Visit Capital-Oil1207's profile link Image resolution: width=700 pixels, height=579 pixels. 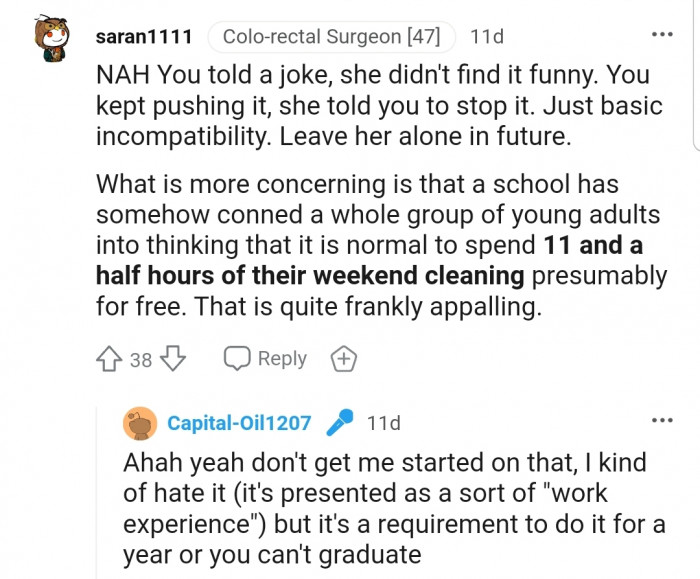[239, 423]
